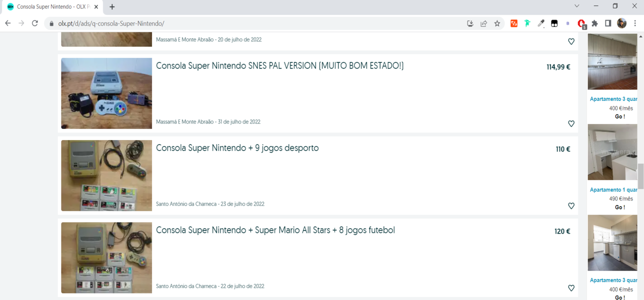Open the SNES PAL VERSION listing photo

coord(106,93)
